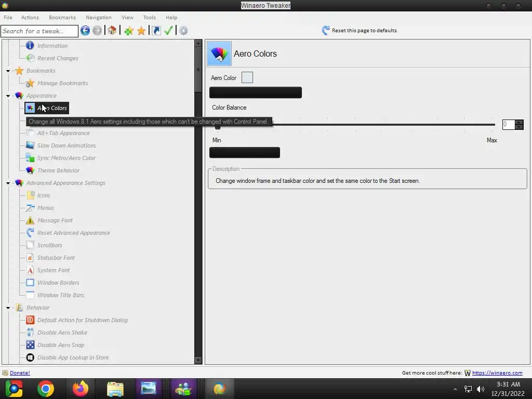This screenshot has width=532, height=399.
Task: Open the Tools menu
Action: 149,17
